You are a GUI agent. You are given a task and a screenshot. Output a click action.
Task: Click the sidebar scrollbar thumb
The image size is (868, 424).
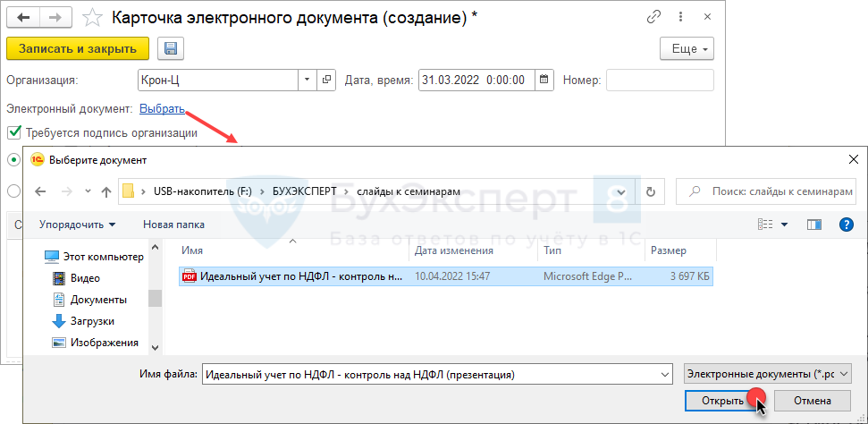[x=155, y=298]
